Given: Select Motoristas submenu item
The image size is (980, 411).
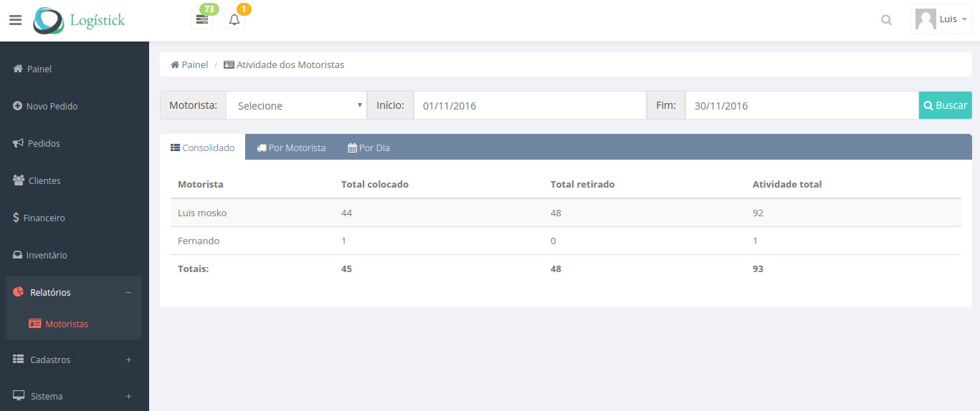Looking at the screenshot, I should click(67, 324).
